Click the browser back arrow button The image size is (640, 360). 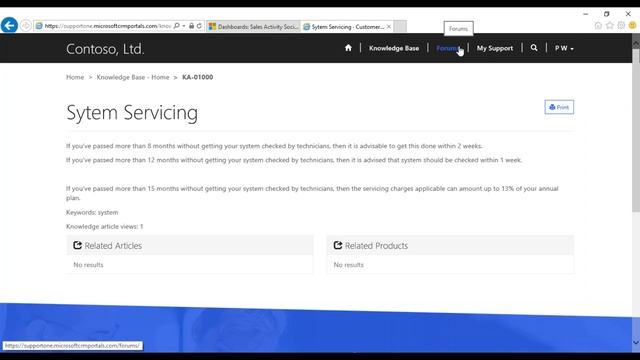tap(9, 25)
